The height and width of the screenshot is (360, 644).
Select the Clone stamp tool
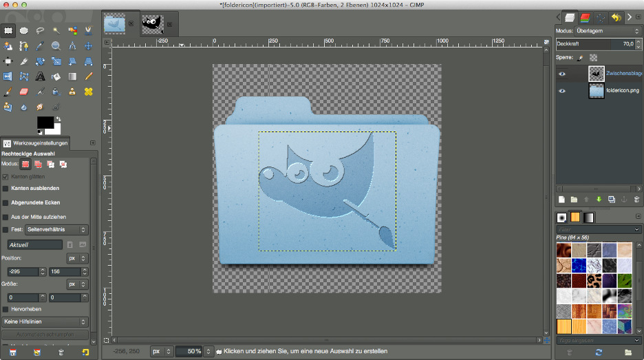pos(72,92)
